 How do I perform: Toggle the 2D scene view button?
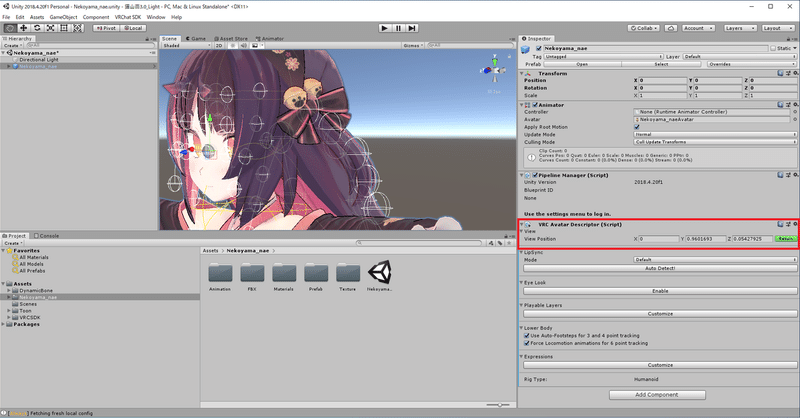[219, 45]
